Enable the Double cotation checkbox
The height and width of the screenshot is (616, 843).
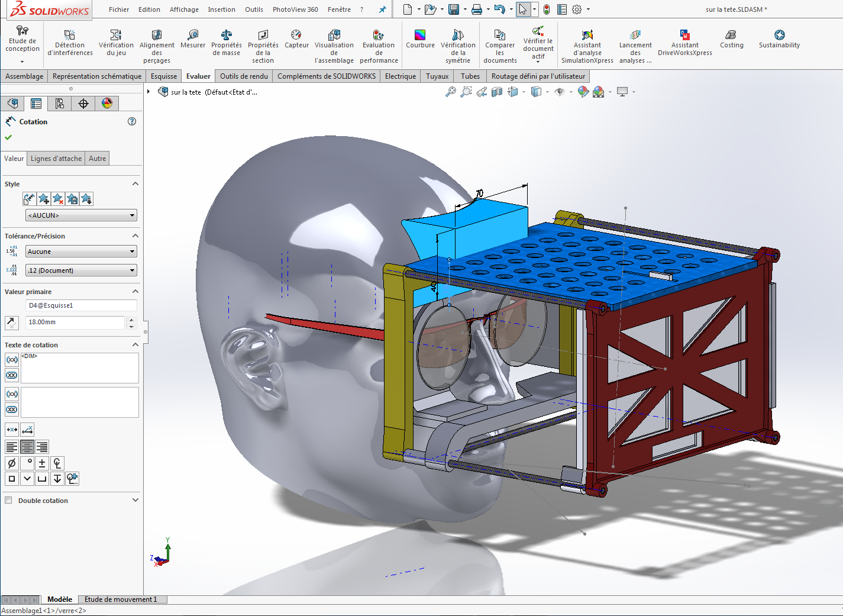coord(9,501)
